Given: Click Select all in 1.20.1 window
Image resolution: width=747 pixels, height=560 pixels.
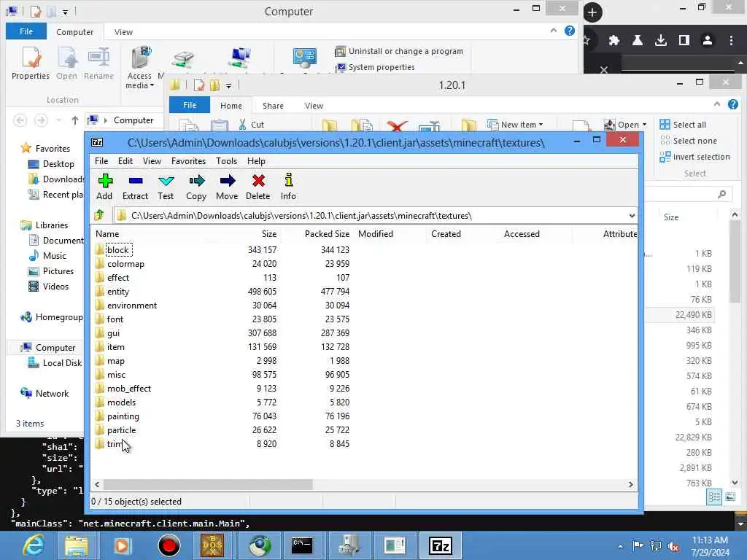Looking at the screenshot, I should coord(683,125).
